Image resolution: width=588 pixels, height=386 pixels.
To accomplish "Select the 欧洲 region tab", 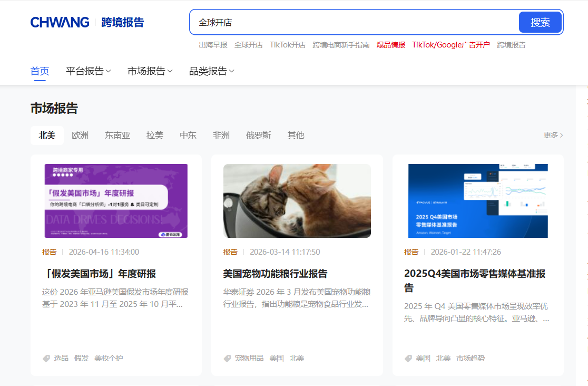I will point(80,136).
